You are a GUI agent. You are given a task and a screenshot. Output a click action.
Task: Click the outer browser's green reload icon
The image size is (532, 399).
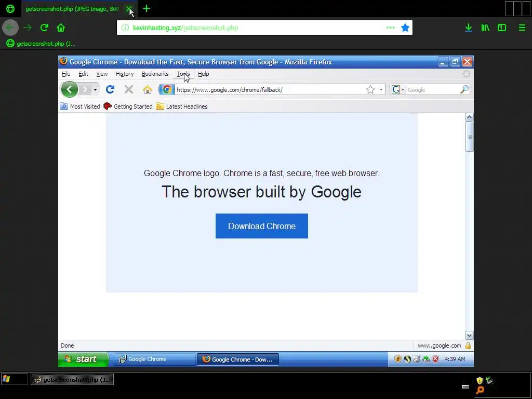[x=44, y=28]
